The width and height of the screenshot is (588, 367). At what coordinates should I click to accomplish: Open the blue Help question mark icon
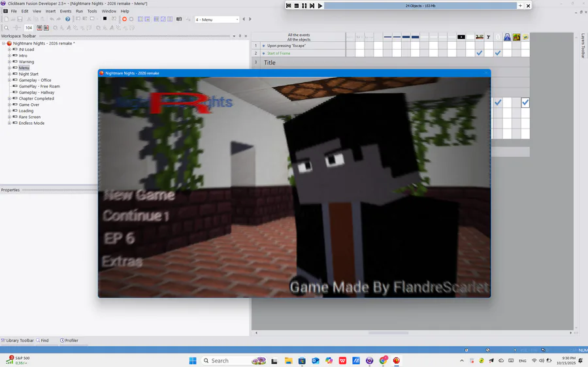[x=67, y=19]
